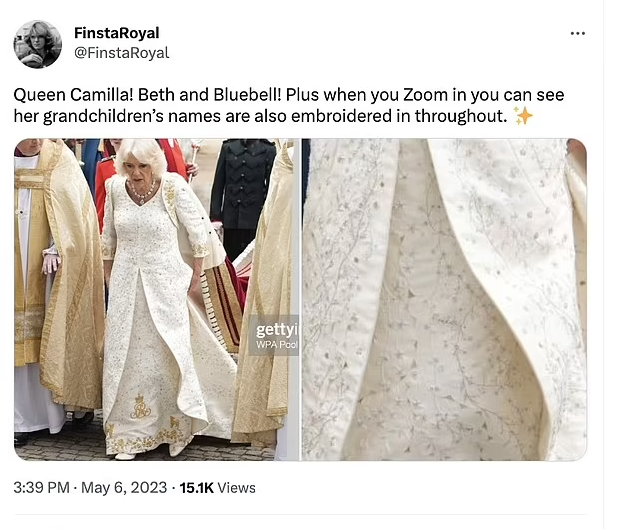Click the sparkles emoji ending the tweet
This screenshot has height=529, width=631.
tap(523, 116)
